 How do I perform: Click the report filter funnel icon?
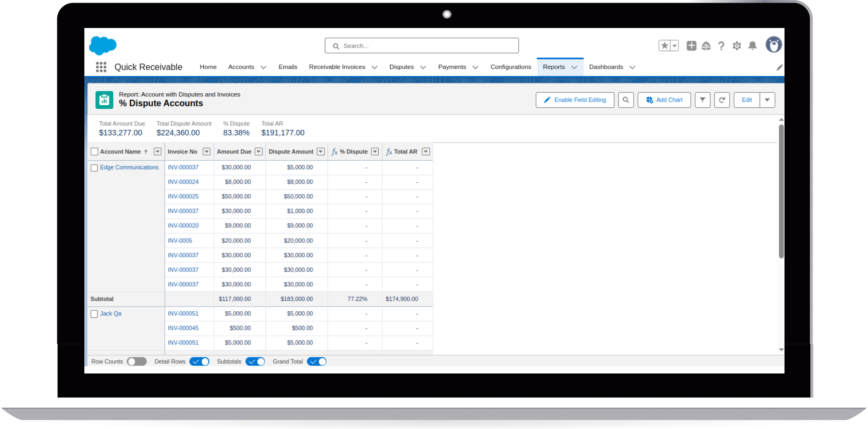pyautogui.click(x=702, y=100)
